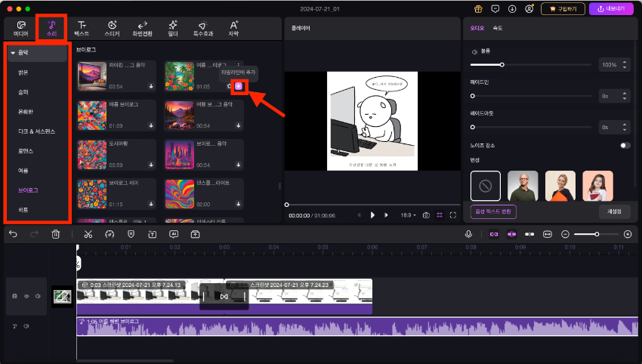This screenshot has width=642, height=364.
Task: Take a snapshot with the camera icon
Action: click(426, 215)
